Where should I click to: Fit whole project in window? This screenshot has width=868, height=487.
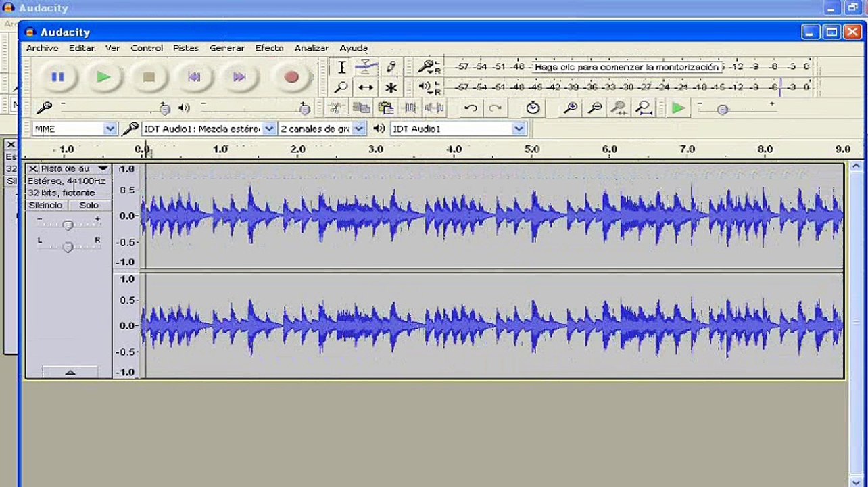click(x=644, y=108)
